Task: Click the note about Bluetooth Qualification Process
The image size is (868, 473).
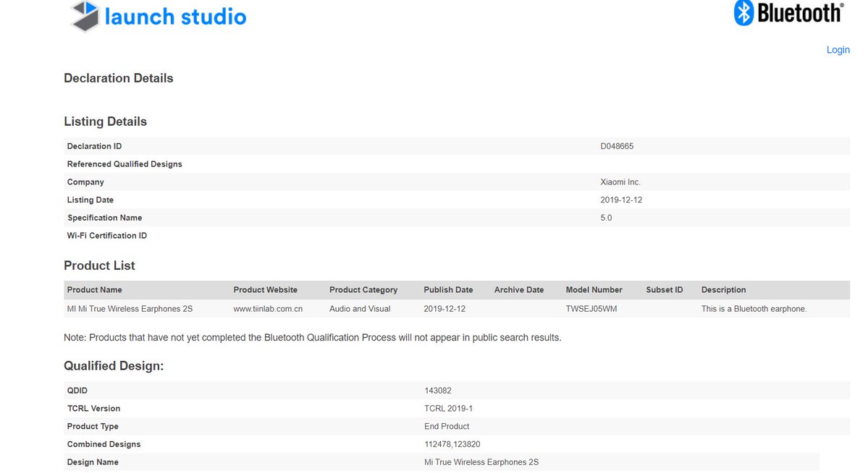Action: [x=312, y=338]
